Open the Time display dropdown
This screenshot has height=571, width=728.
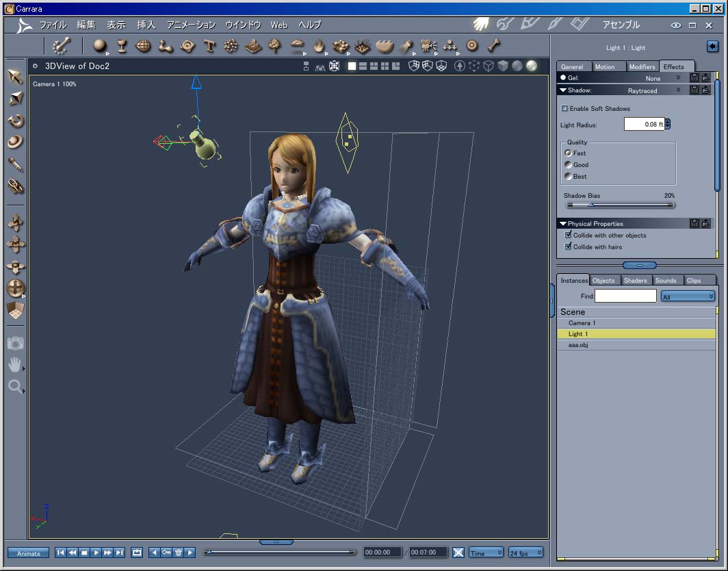pyautogui.click(x=486, y=553)
